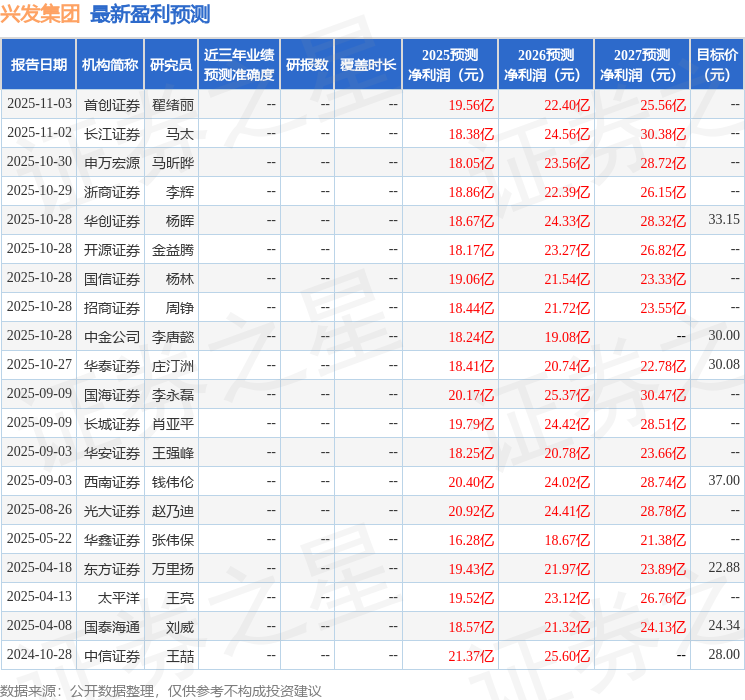Select the 2027预测净利润 column header

click(x=642, y=65)
